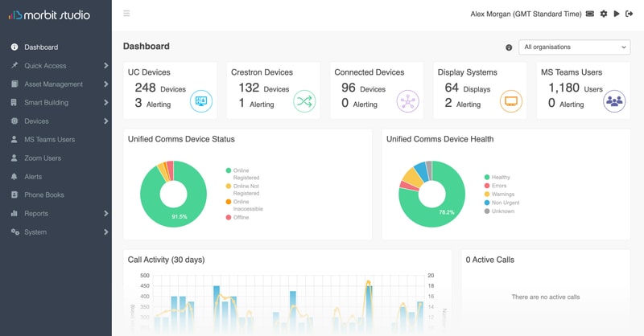
Task: Click the Zoom Users person icon
Action: [x=14, y=158]
